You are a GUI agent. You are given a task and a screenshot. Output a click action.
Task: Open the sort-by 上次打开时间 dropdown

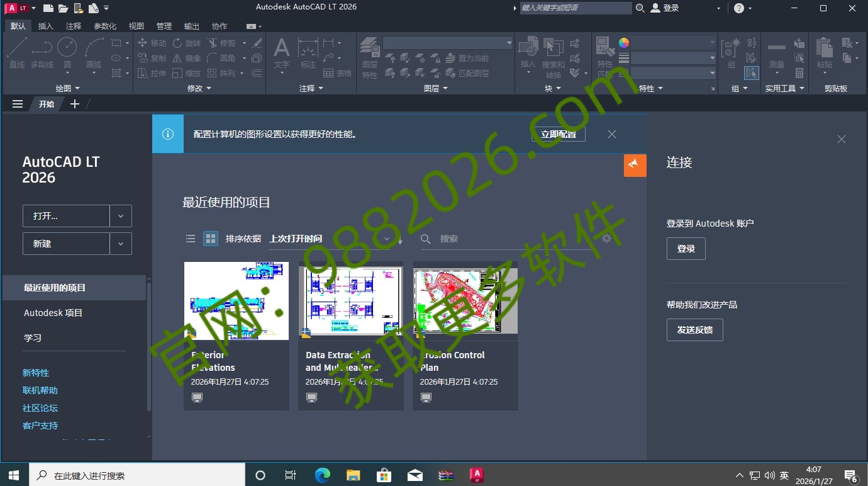[330, 239]
